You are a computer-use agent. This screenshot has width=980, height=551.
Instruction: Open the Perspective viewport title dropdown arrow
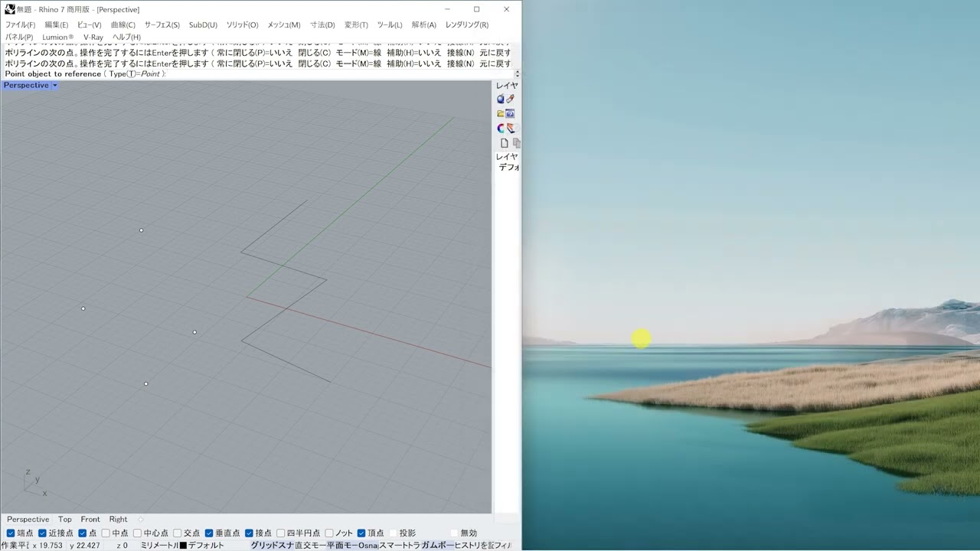point(54,85)
